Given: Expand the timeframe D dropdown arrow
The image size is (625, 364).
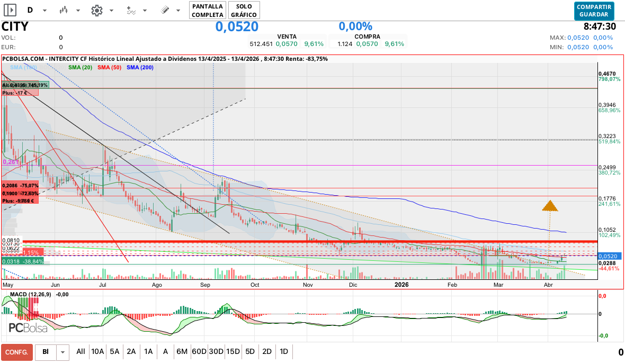Looking at the screenshot, I should (44, 11).
